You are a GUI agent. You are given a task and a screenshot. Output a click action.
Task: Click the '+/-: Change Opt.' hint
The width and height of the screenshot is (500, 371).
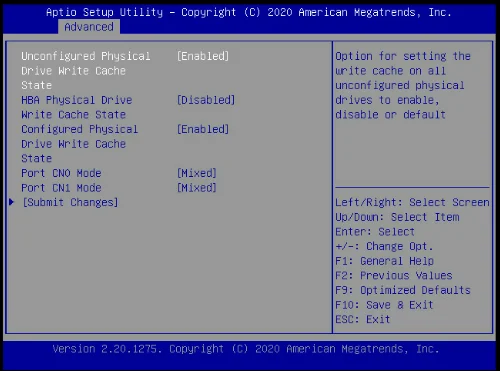tap(384, 246)
